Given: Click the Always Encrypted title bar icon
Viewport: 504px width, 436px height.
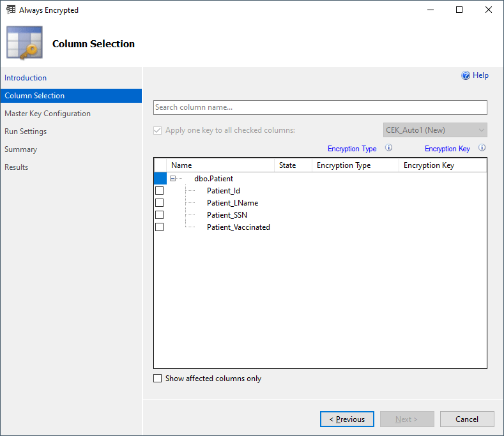Looking at the screenshot, I should (x=11, y=10).
